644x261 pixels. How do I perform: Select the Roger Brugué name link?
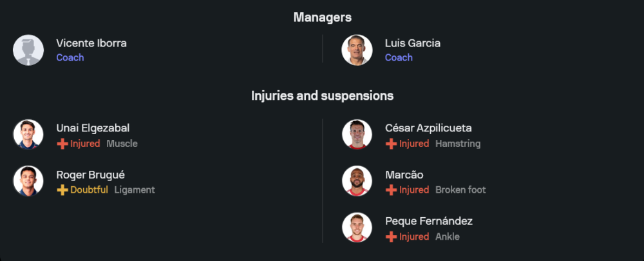point(90,175)
